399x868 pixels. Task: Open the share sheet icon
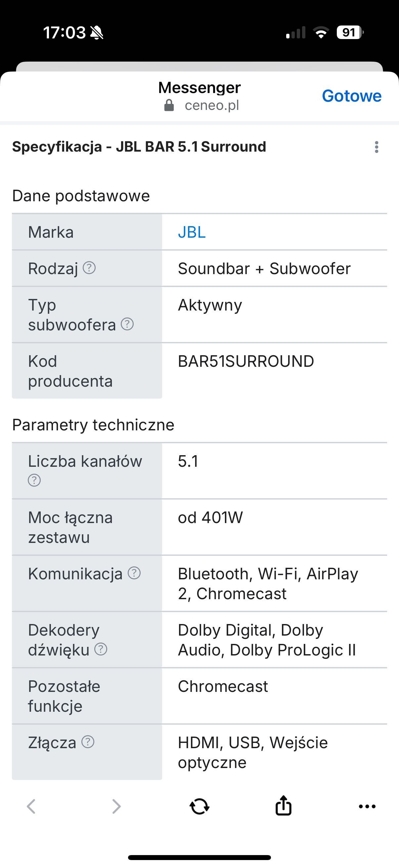click(x=283, y=806)
